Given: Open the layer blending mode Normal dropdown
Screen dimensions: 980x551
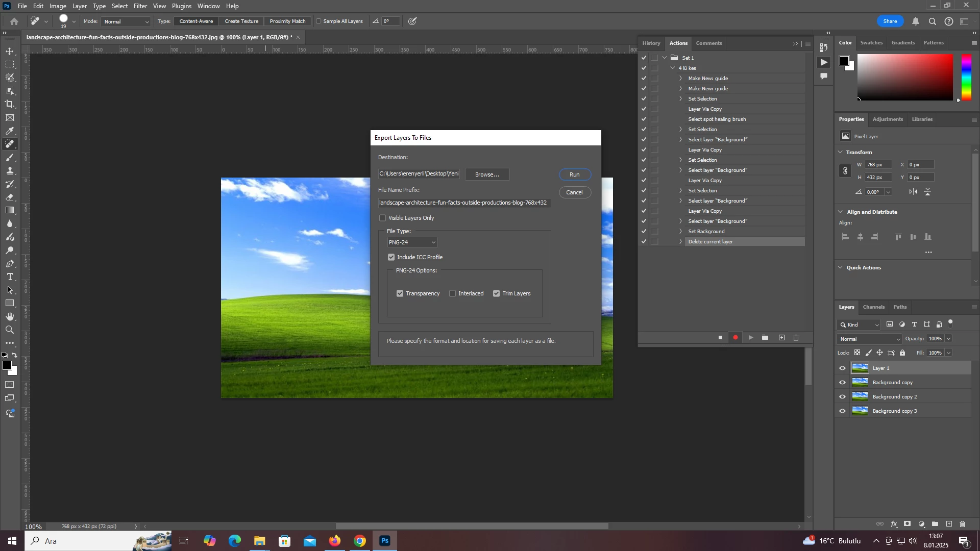Looking at the screenshot, I should coord(870,339).
